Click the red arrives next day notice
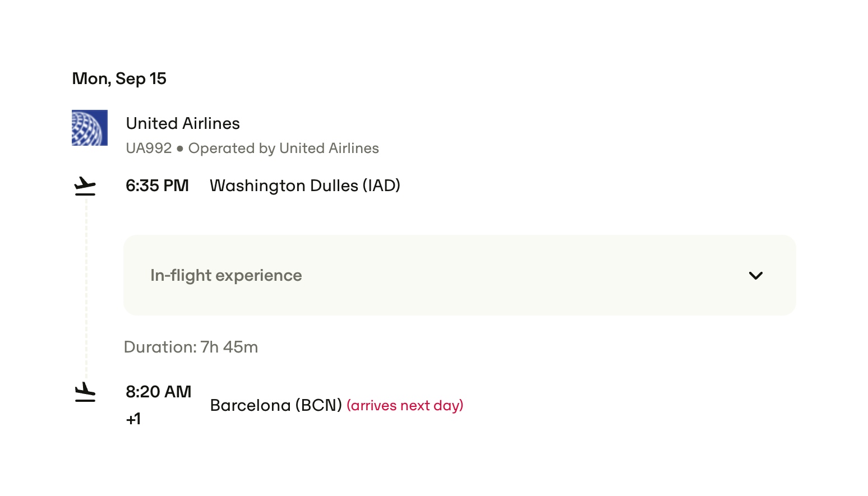Screen dimensions: 868x496 [x=405, y=405]
